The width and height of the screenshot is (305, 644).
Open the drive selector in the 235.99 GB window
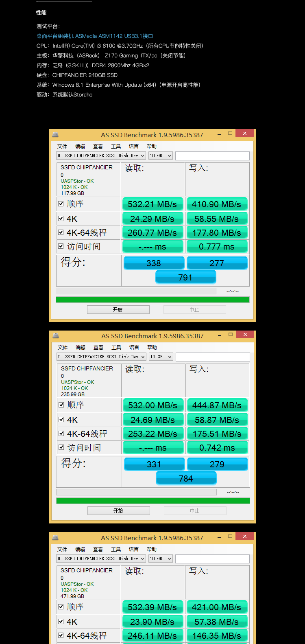click(101, 357)
